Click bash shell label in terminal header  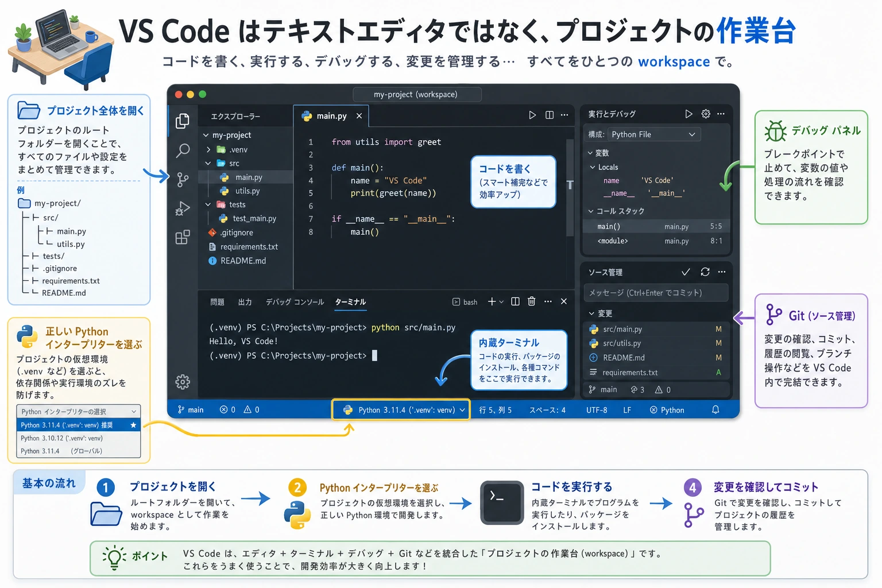pyautogui.click(x=465, y=302)
